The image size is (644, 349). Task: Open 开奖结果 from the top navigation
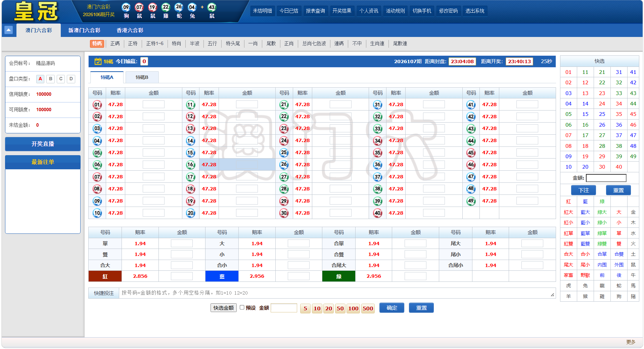click(x=342, y=10)
